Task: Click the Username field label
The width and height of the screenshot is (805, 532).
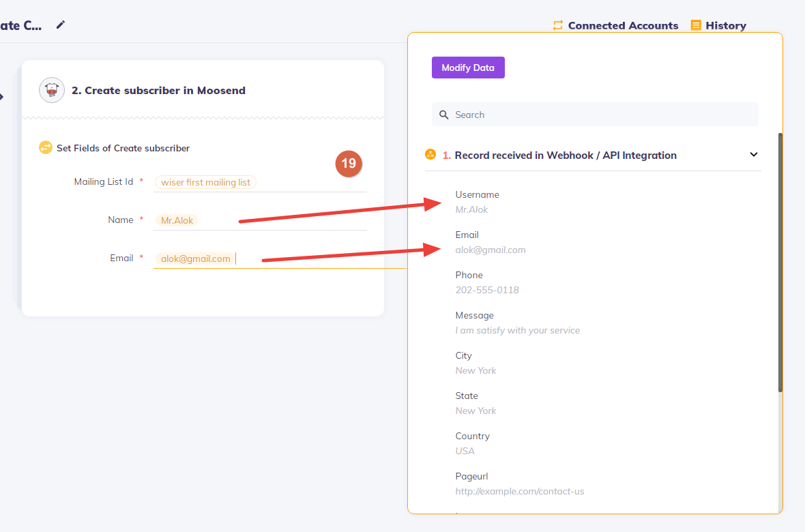Action: (477, 194)
